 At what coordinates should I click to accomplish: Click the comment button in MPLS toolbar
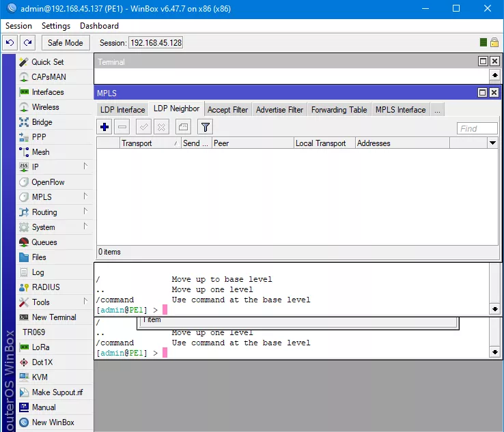click(x=183, y=127)
